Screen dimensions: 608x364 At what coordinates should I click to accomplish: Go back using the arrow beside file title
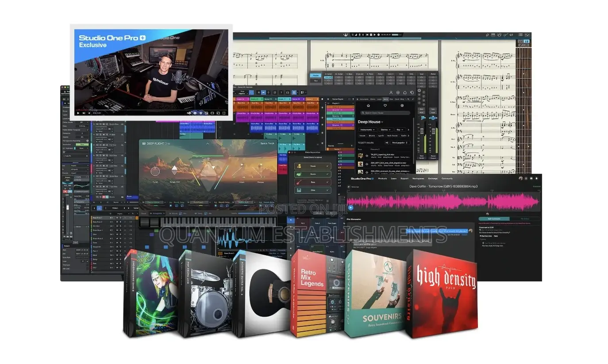click(349, 187)
